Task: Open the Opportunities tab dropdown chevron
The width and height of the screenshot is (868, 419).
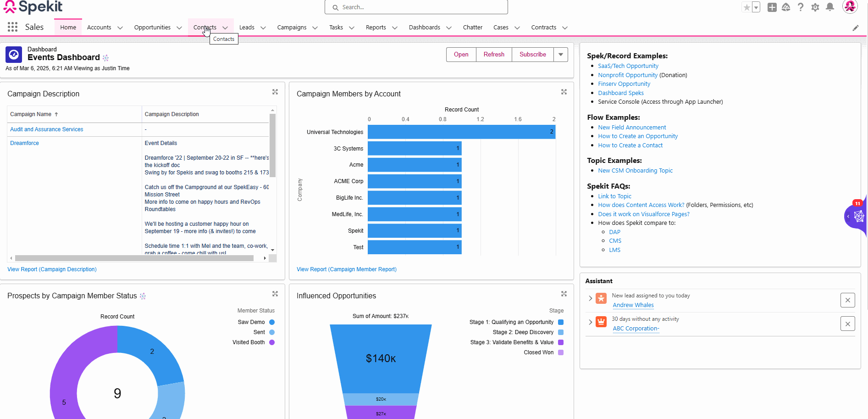Action: pyautogui.click(x=179, y=28)
